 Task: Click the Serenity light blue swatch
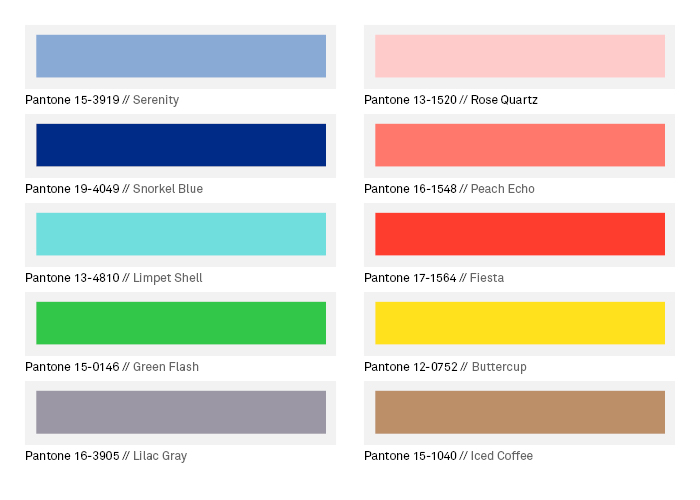[x=181, y=56]
